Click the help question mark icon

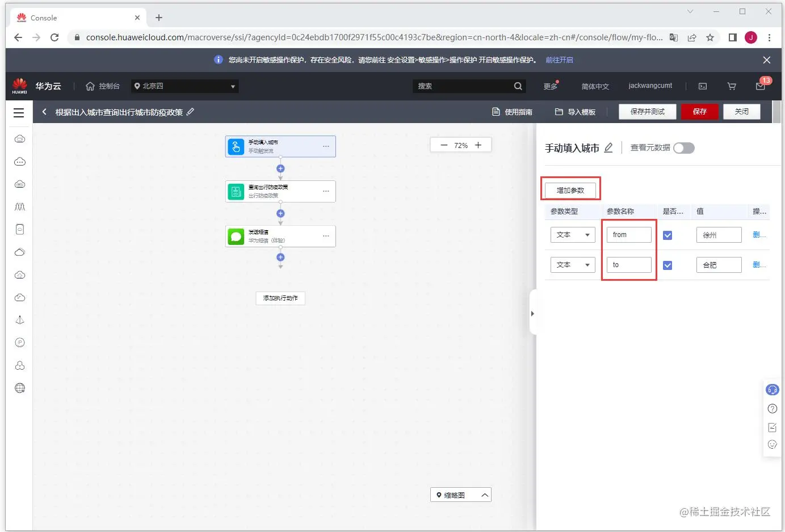coord(773,408)
